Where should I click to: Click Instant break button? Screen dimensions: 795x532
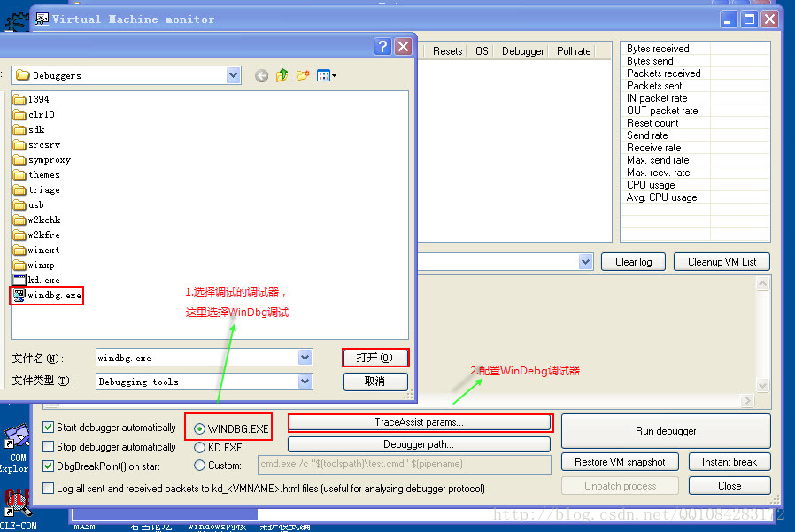point(729,462)
